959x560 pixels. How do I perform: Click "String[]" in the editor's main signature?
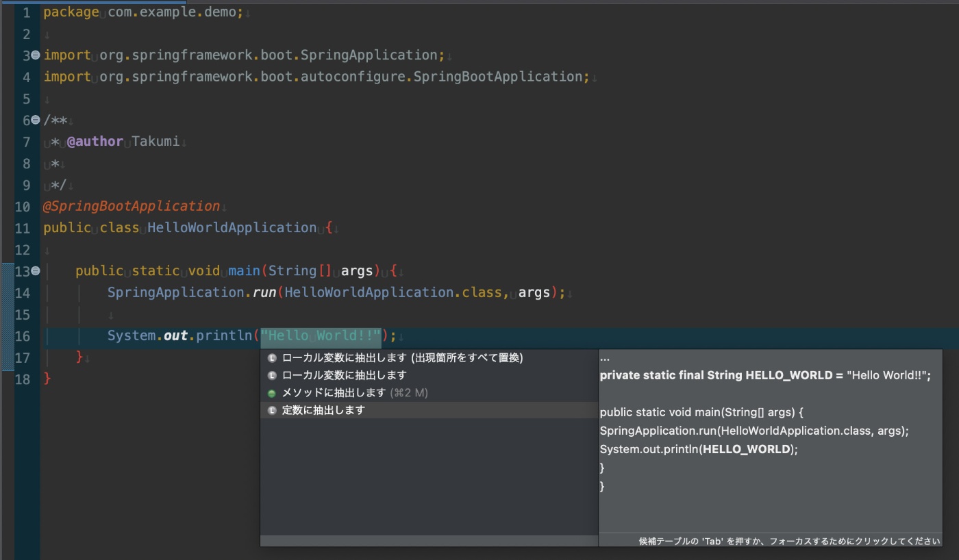[x=301, y=271]
